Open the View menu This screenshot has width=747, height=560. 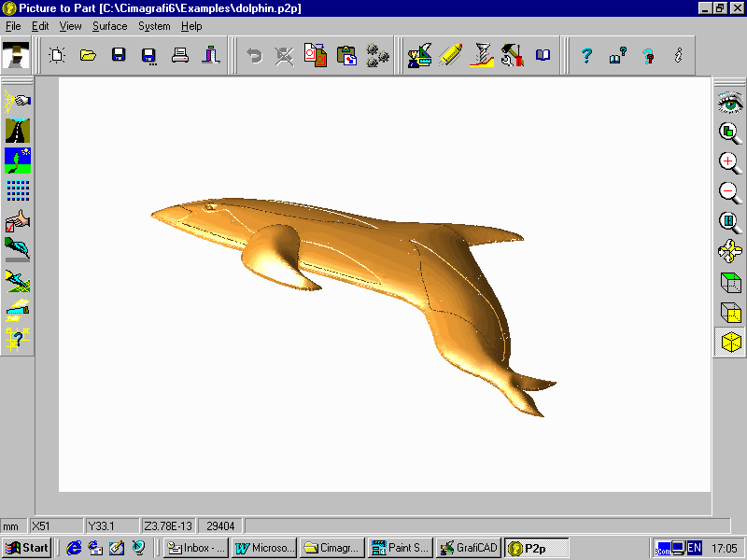click(x=70, y=26)
